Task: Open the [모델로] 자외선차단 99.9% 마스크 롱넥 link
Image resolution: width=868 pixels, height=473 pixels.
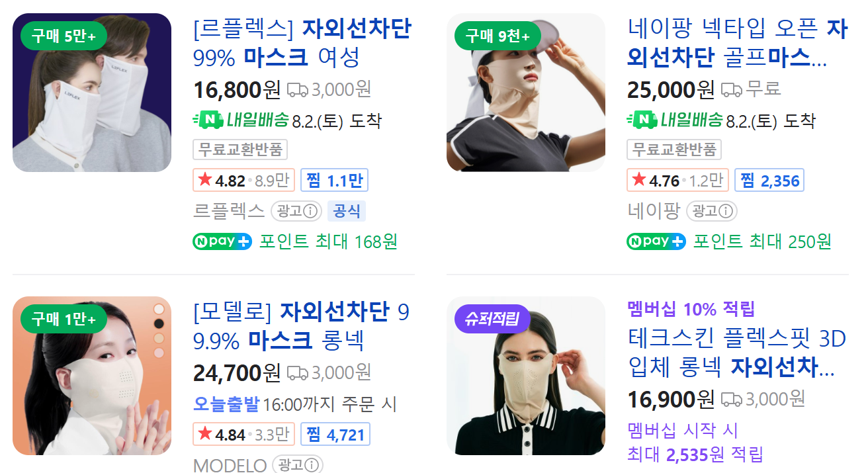Action: pyautogui.click(x=302, y=326)
